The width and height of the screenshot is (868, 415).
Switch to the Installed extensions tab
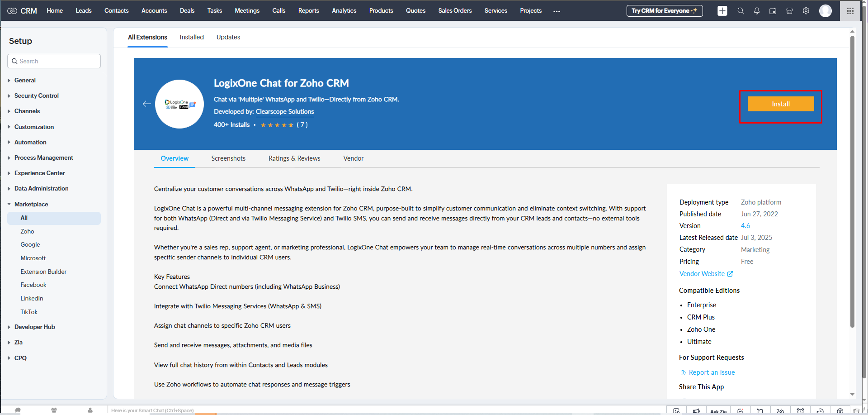[x=192, y=37]
